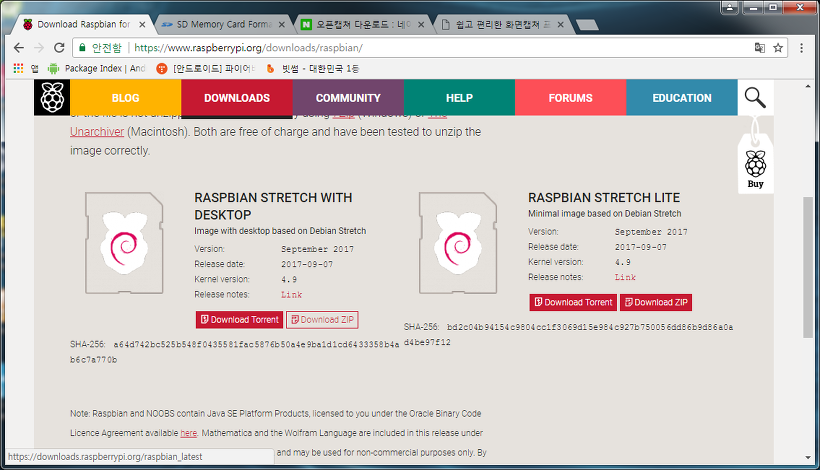Open the site search magnifier icon
The height and width of the screenshot is (470, 820).
pos(755,97)
